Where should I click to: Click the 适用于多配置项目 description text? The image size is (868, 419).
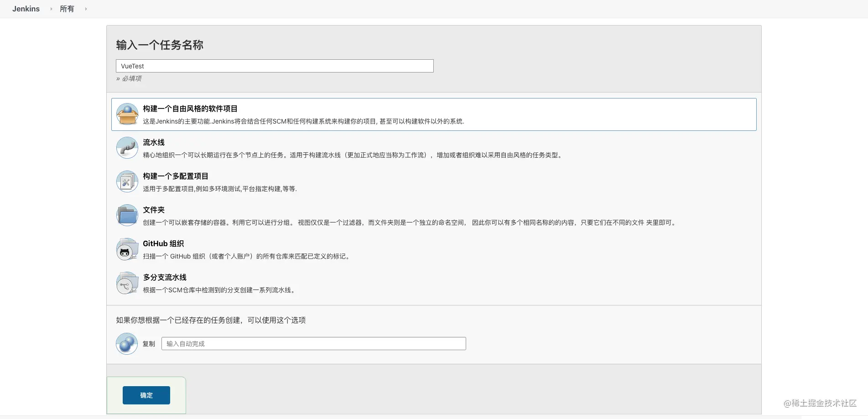(220, 189)
